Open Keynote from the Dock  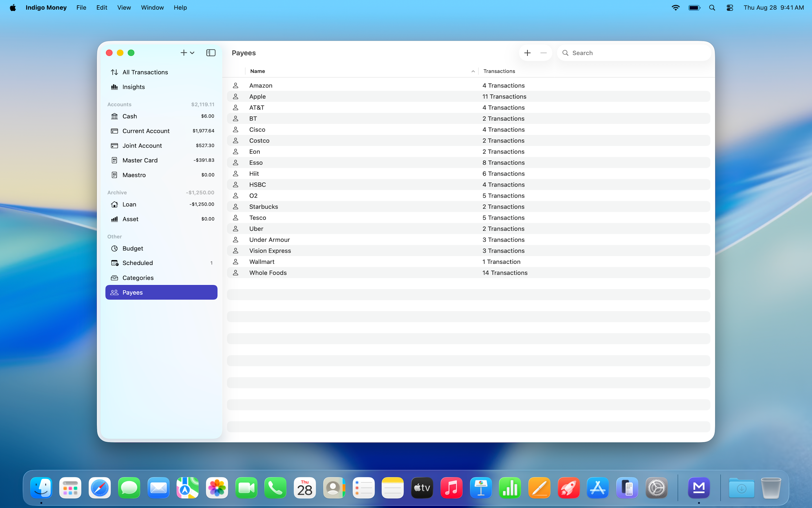click(481, 488)
